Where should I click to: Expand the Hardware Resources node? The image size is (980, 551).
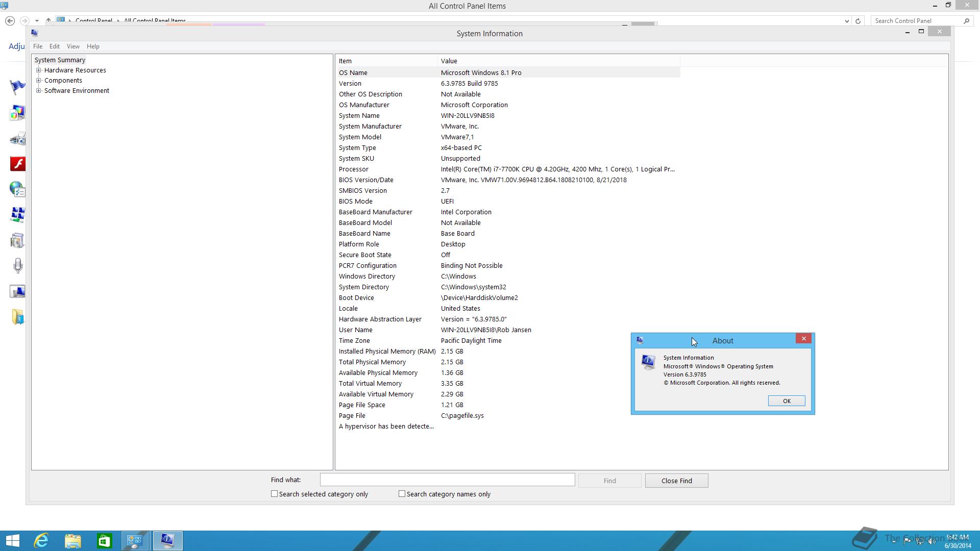[38, 70]
